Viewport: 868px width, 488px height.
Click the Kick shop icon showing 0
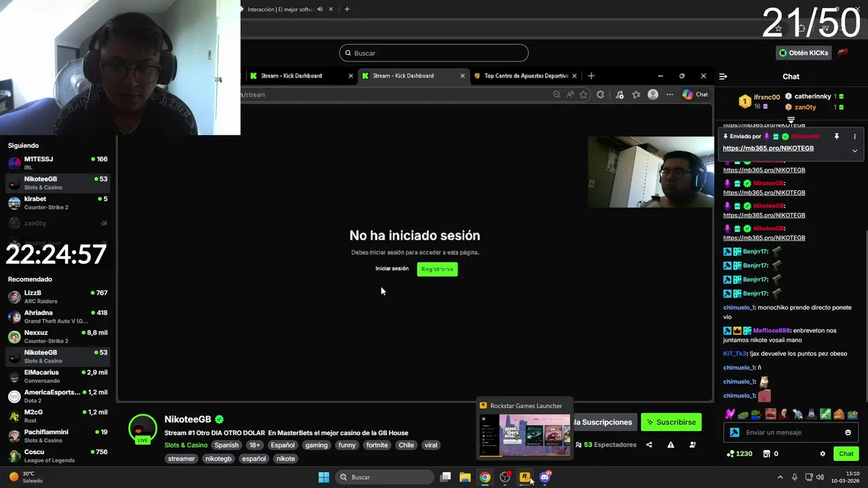pyautogui.click(x=770, y=453)
